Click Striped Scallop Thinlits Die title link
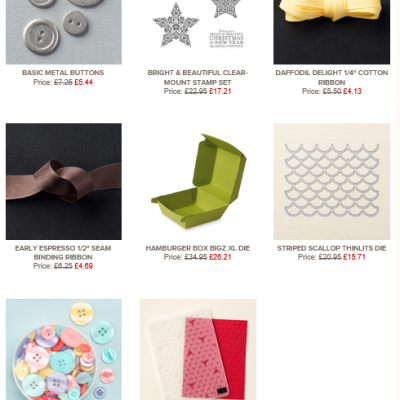 point(332,248)
